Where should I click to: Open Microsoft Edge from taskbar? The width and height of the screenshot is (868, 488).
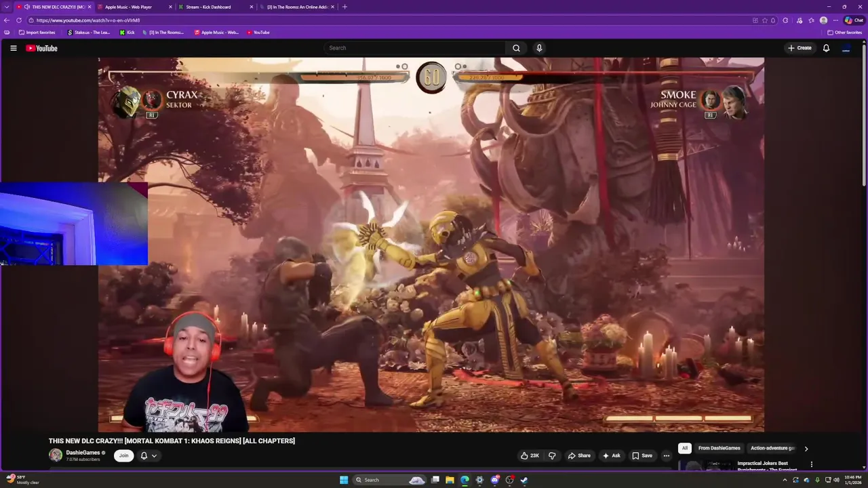(x=465, y=480)
